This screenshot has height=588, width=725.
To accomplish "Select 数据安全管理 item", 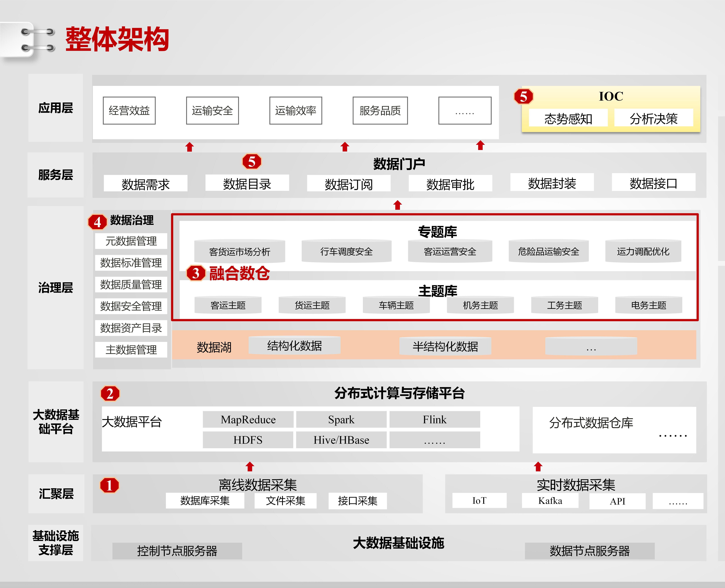I will tap(131, 306).
